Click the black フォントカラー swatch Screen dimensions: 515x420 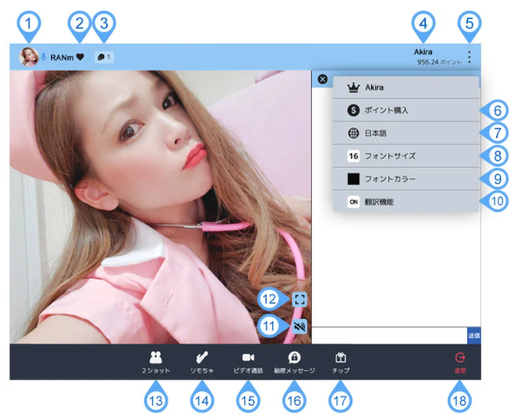tap(354, 178)
